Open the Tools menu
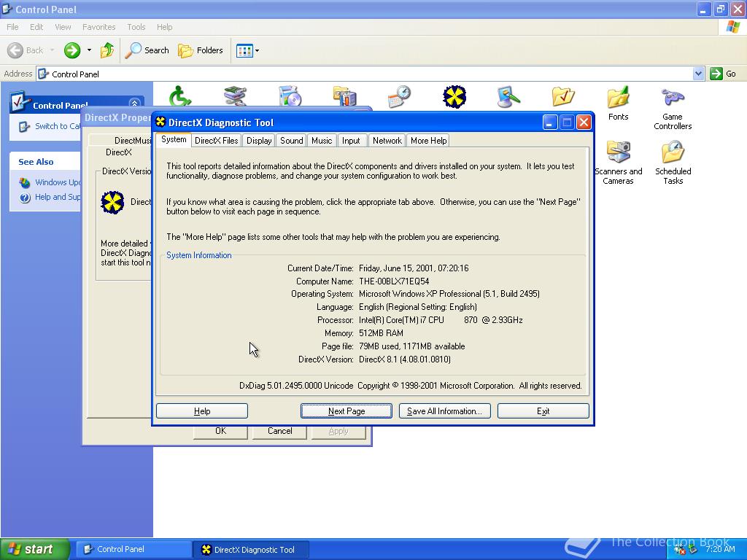The height and width of the screenshot is (560, 747). 136,27
